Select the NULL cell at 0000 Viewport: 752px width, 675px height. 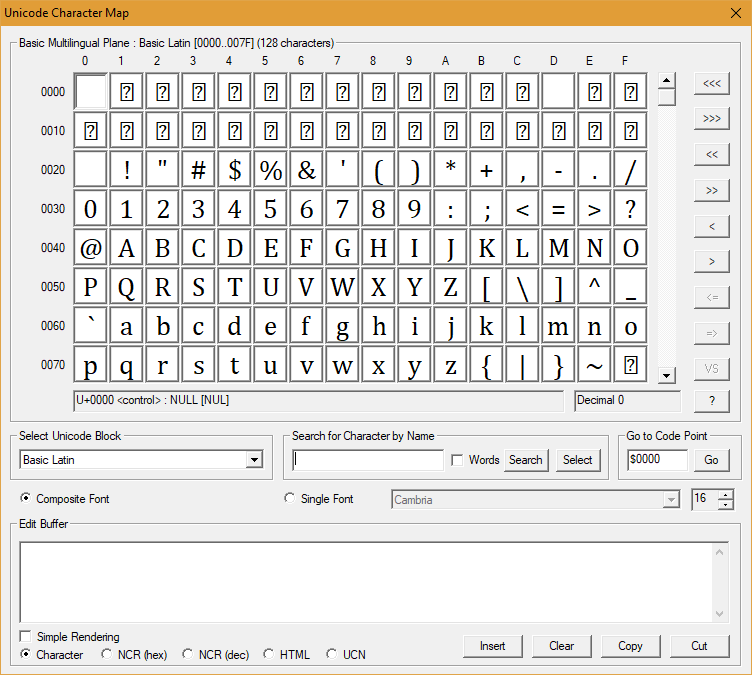point(91,91)
